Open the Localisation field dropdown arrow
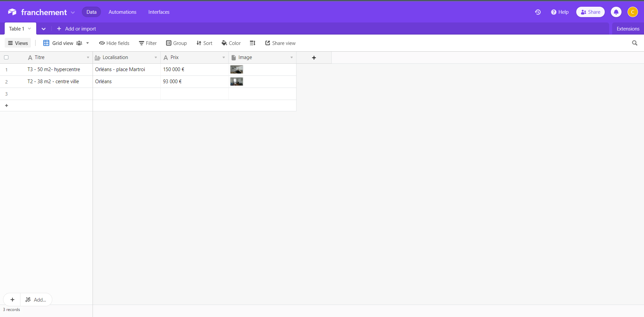This screenshot has height=317, width=644. (156, 58)
